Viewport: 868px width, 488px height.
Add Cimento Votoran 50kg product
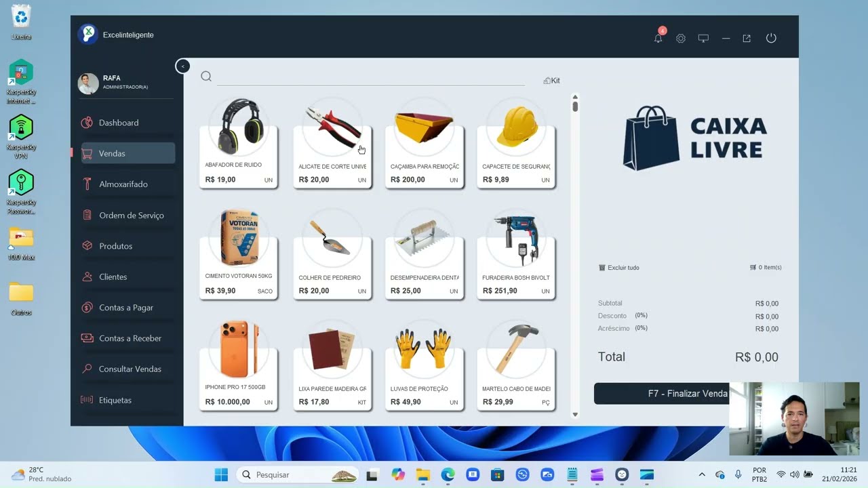[x=238, y=253]
